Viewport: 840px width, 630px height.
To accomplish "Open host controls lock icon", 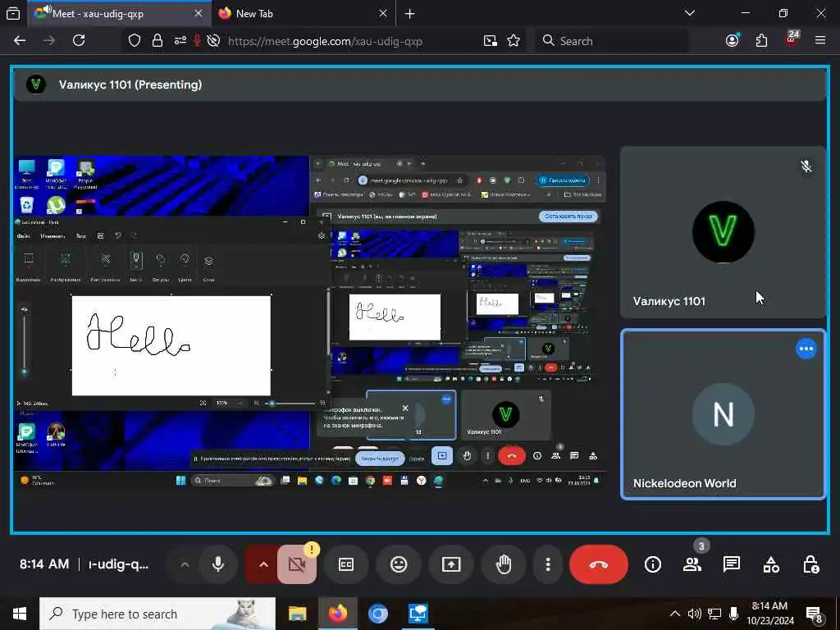I will click(x=810, y=564).
